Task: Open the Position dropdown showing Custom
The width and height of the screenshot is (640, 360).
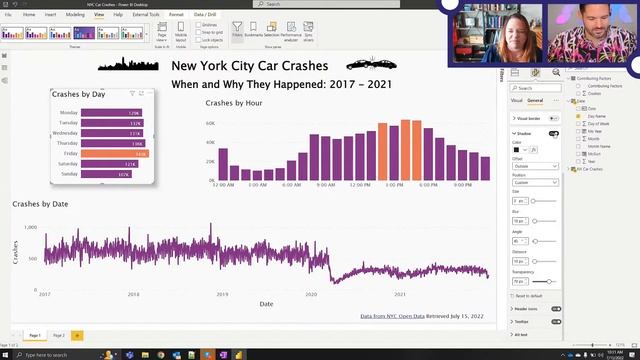Action: pyautogui.click(x=535, y=182)
